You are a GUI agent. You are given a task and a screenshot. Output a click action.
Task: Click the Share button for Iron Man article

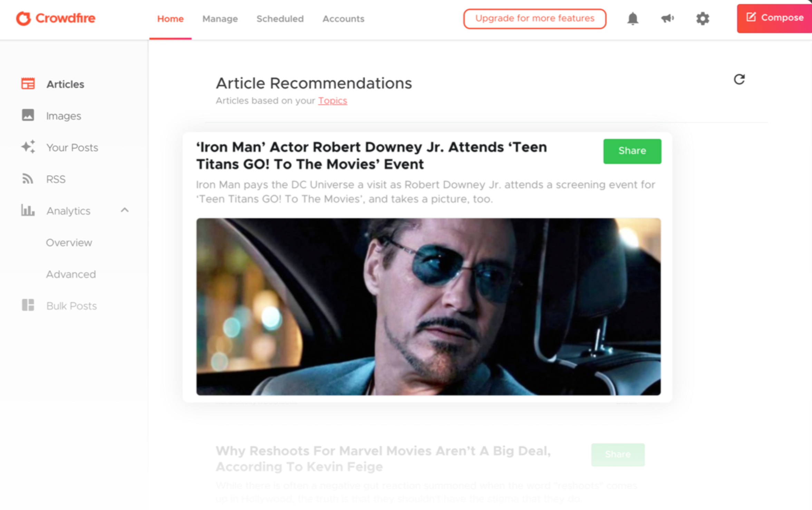630,151
